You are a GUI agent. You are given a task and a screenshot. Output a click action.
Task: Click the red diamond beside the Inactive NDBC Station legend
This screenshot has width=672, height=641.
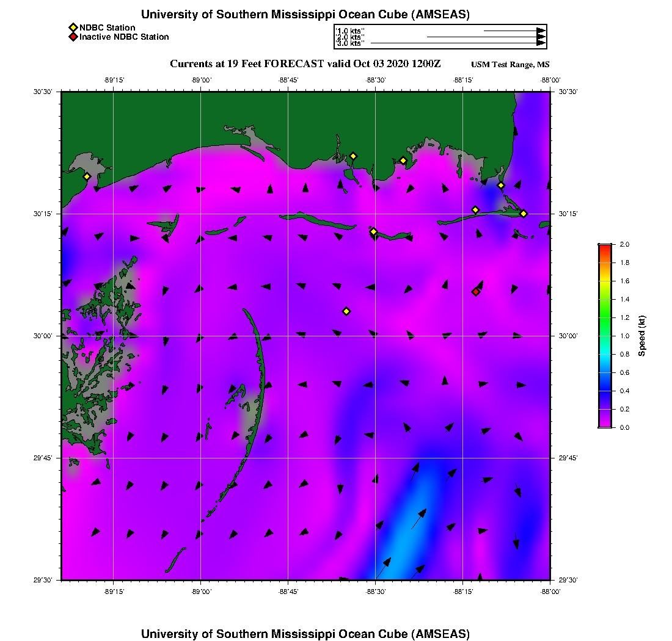73,37
